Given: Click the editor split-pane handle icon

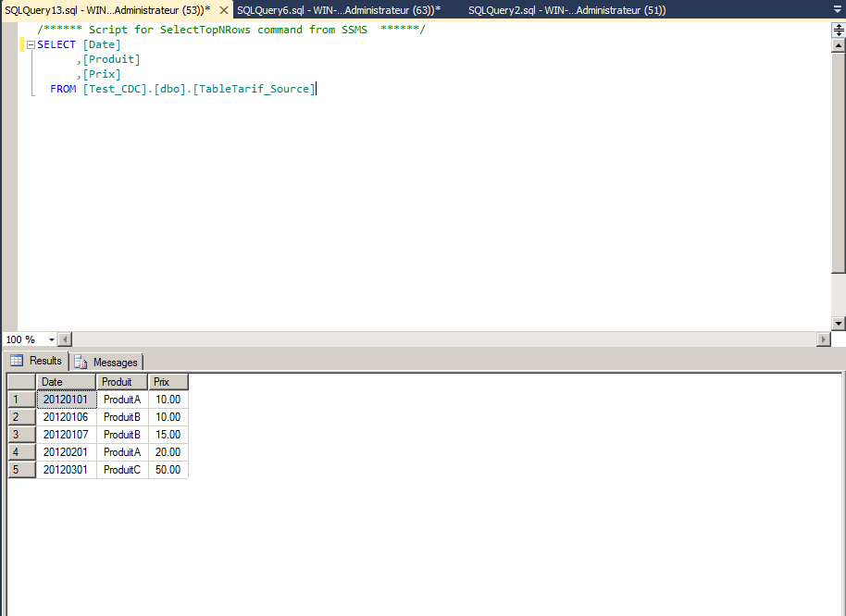Looking at the screenshot, I should click(838, 30).
